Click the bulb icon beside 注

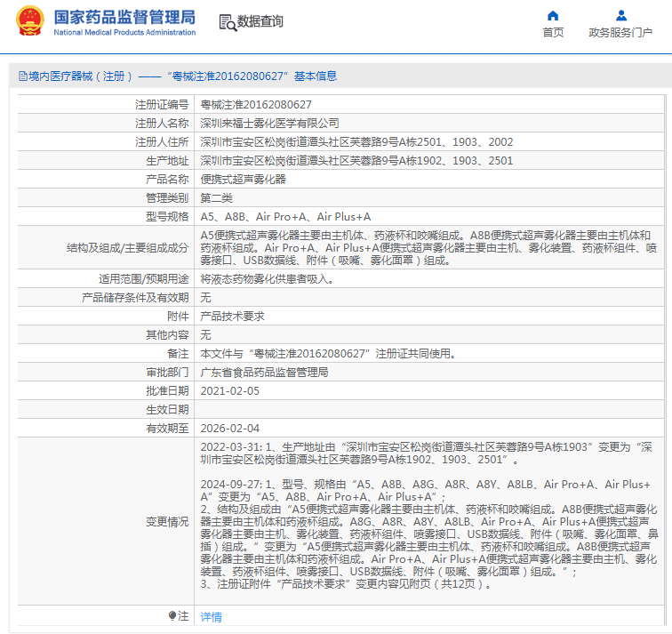[x=172, y=616]
